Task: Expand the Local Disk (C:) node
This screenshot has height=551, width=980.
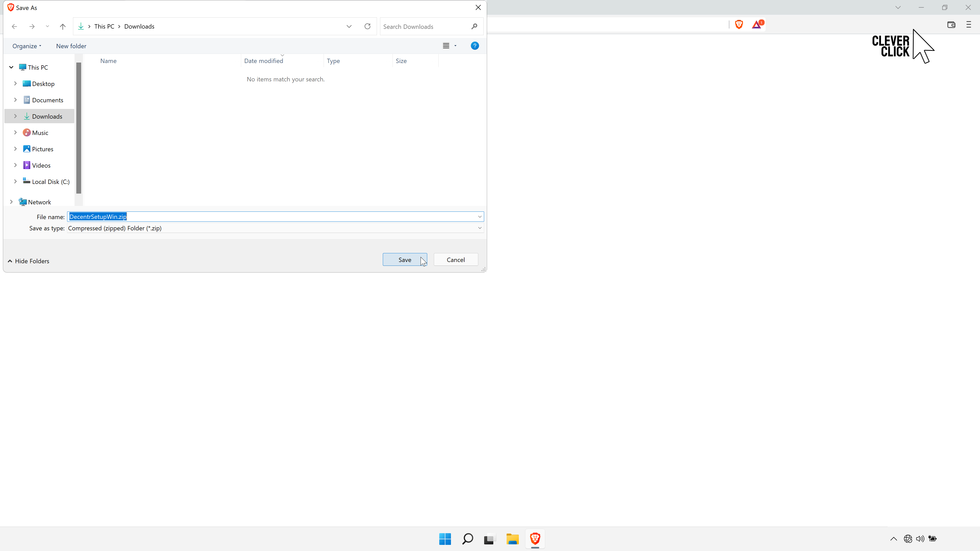Action: [x=15, y=181]
